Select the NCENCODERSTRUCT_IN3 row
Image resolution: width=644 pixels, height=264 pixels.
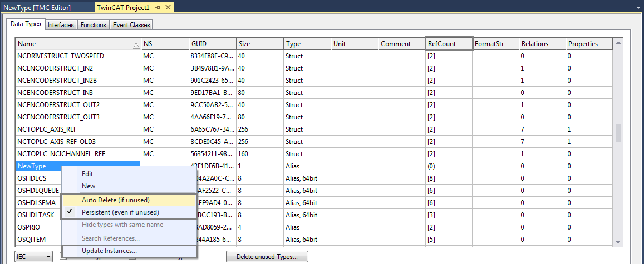click(314, 93)
